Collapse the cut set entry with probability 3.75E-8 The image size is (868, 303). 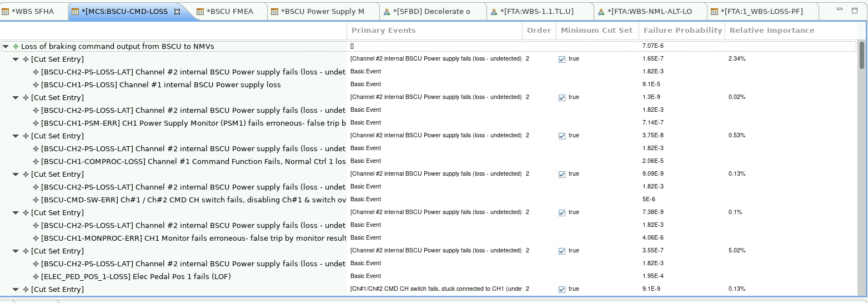coord(16,136)
